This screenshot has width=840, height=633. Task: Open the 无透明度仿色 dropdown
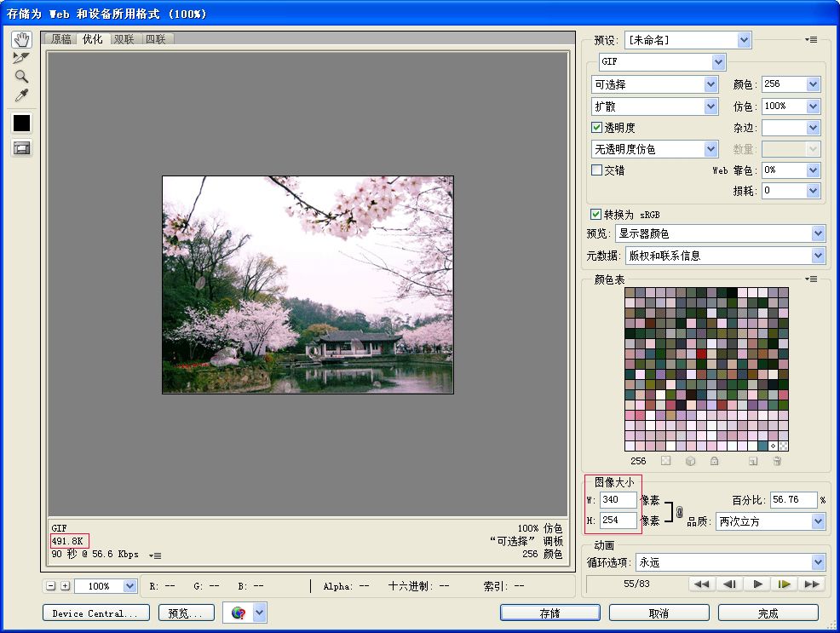point(711,149)
